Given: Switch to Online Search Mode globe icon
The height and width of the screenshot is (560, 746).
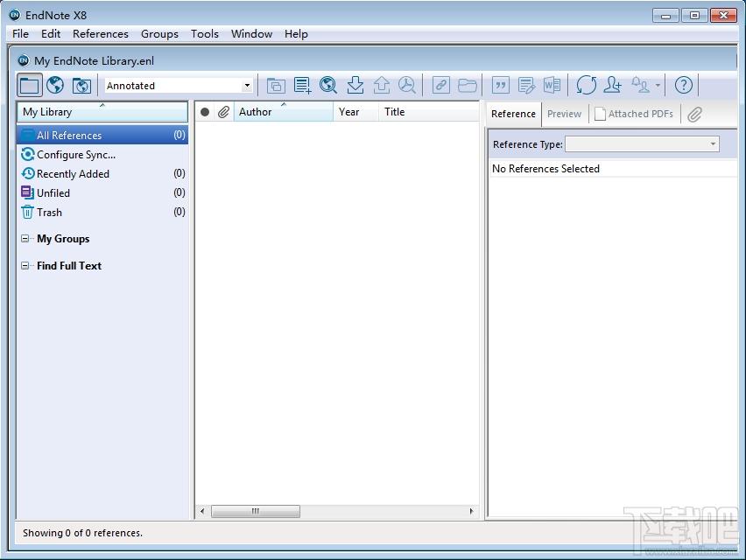Looking at the screenshot, I should [55, 86].
